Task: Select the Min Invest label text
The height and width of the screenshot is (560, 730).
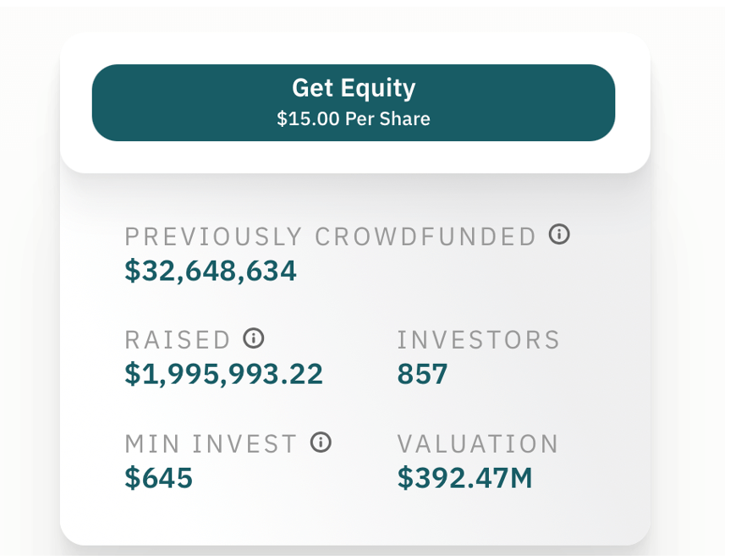Action: coord(211,444)
